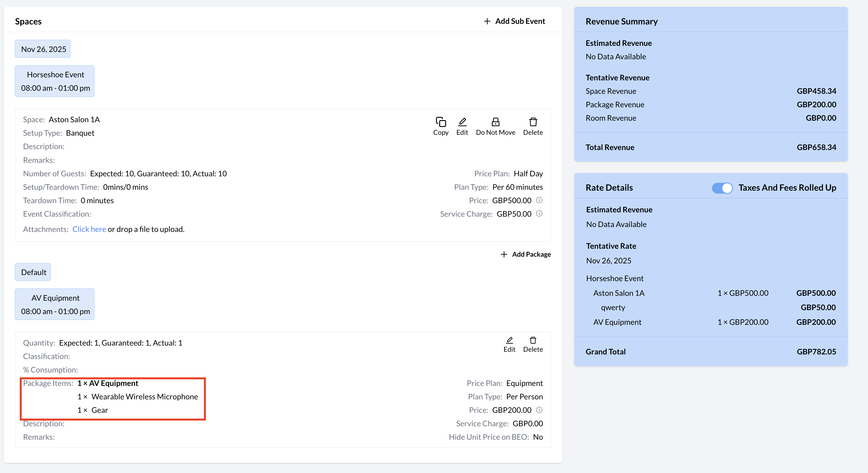This screenshot has width=868, height=473.
Task: Edit the AV Equipment package
Action: point(509,340)
